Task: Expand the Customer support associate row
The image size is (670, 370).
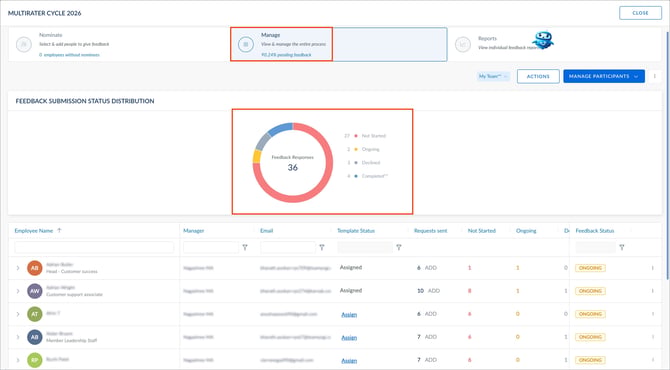Action: [x=18, y=291]
